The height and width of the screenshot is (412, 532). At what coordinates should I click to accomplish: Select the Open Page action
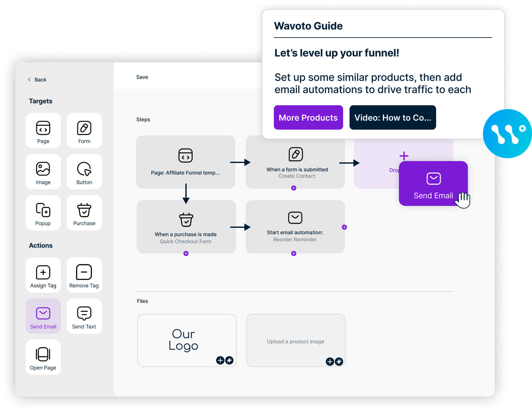point(43,357)
